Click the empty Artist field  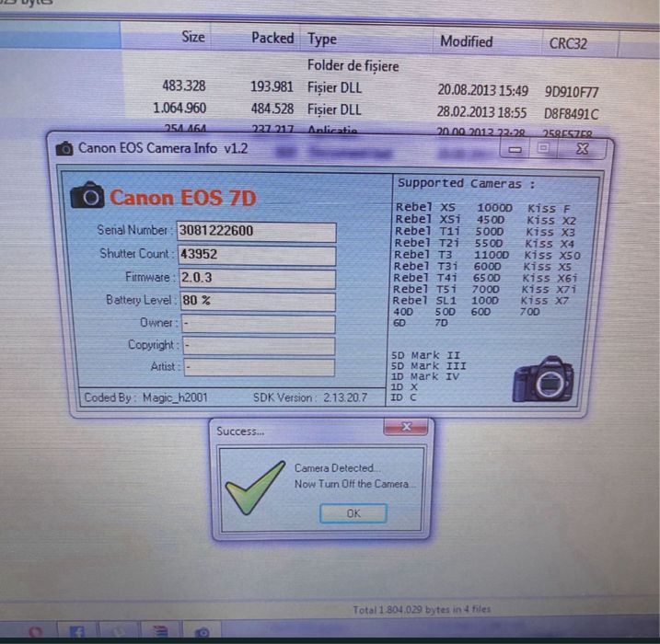coord(260,367)
